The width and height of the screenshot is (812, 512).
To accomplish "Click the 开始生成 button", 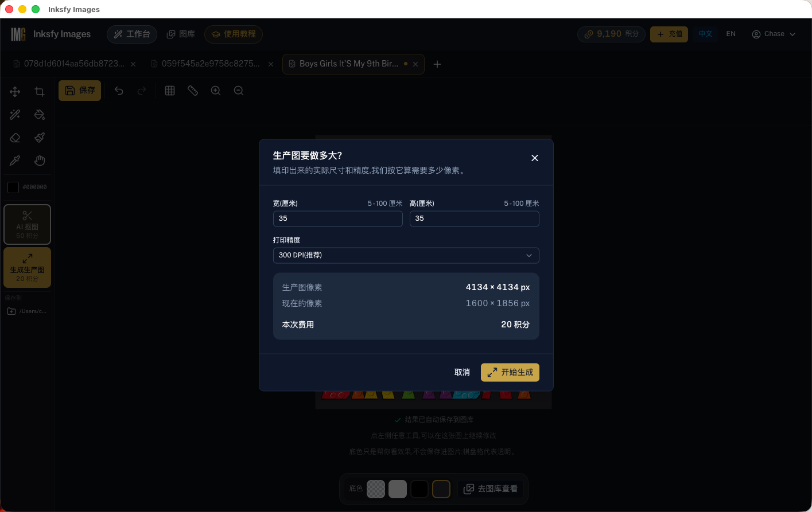I will [510, 372].
